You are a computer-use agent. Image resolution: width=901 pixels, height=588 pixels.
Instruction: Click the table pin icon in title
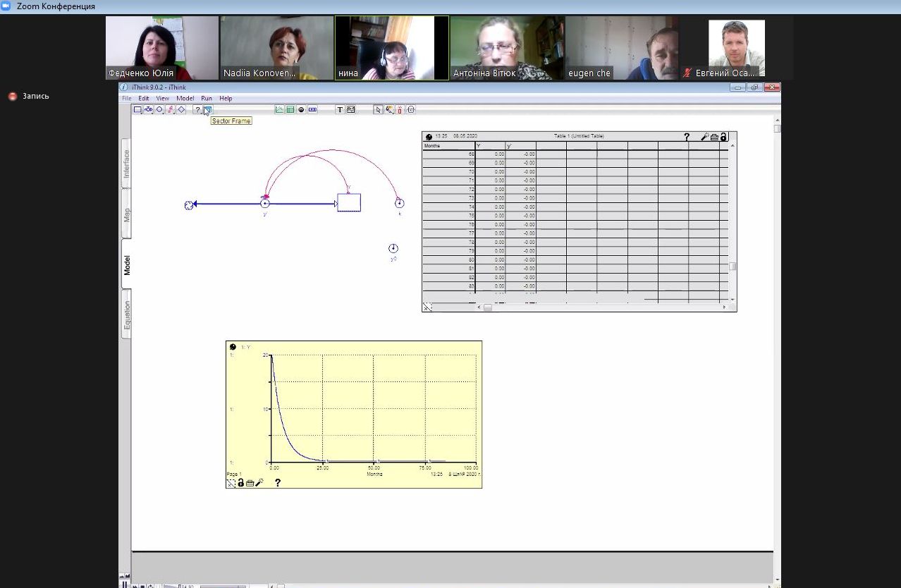click(x=429, y=137)
